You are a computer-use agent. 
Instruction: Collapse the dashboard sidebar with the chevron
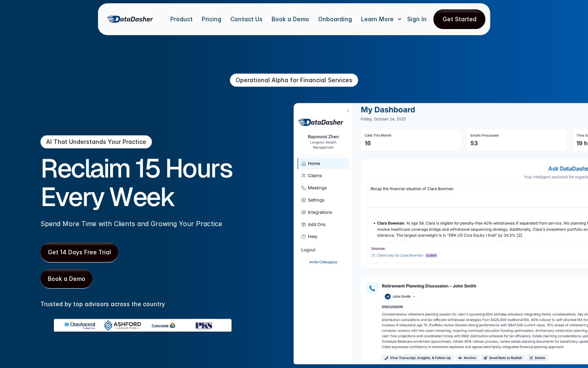point(348,111)
